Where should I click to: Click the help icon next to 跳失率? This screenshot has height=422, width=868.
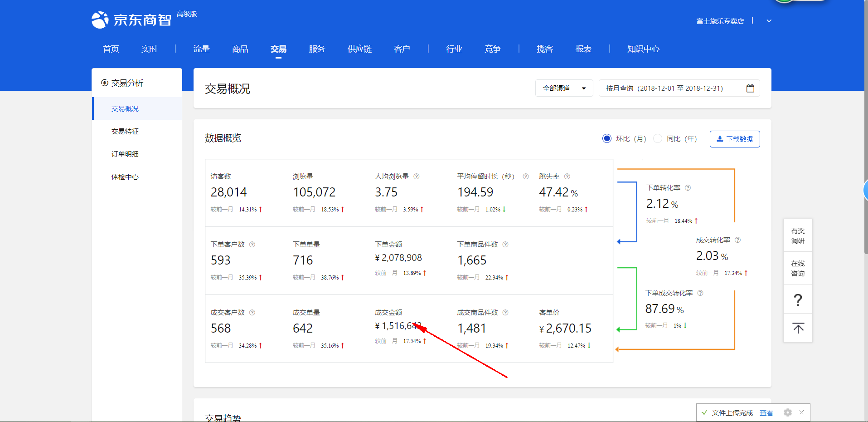click(x=567, y=177)
